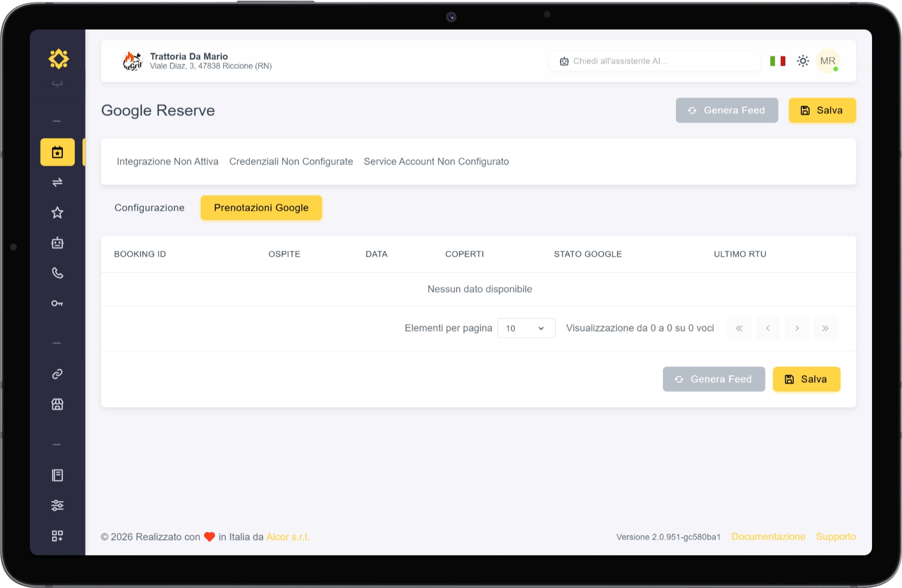902x588 pixels.
Task: Open the grid-plus apps sidebar icon
Action: pos(57,536)
